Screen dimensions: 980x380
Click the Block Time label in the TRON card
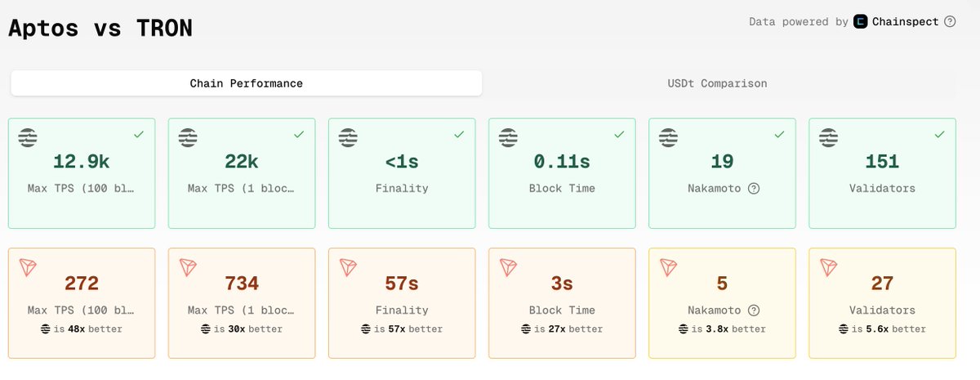click(562, 311)
